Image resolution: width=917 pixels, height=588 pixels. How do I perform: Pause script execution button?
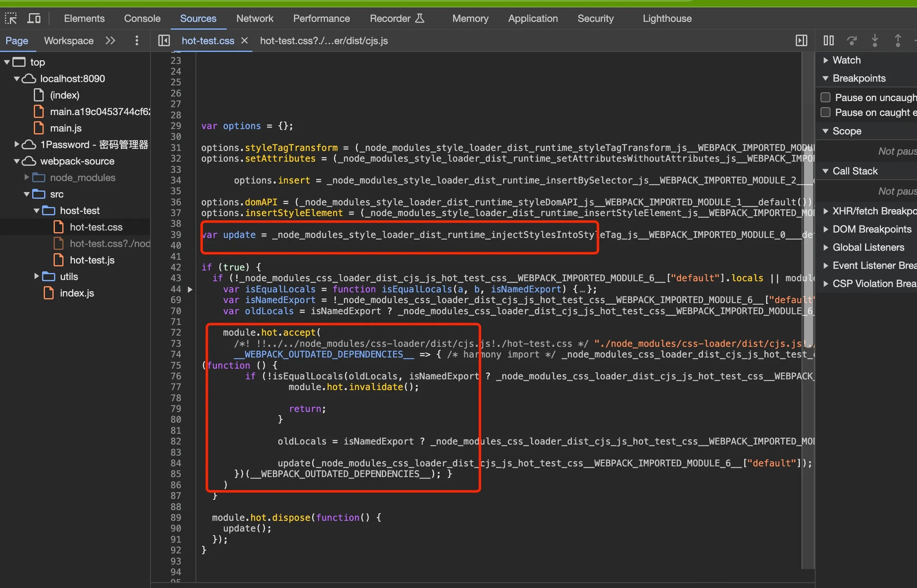point(829,40)
